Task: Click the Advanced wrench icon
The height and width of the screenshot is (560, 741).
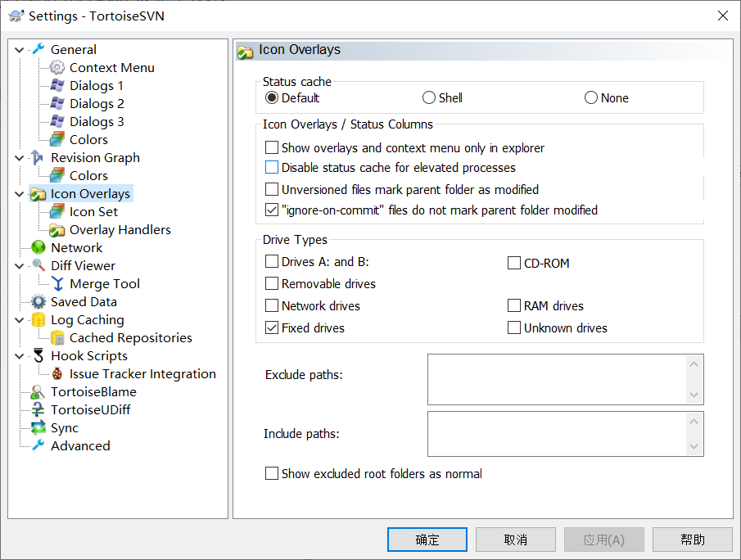Action: [38, 445]
